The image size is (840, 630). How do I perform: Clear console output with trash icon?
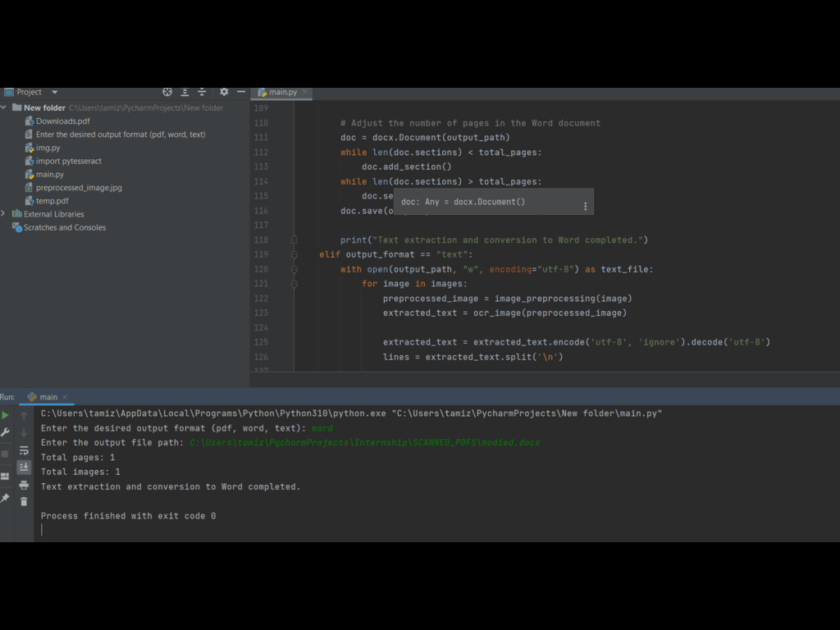(24, 501)
